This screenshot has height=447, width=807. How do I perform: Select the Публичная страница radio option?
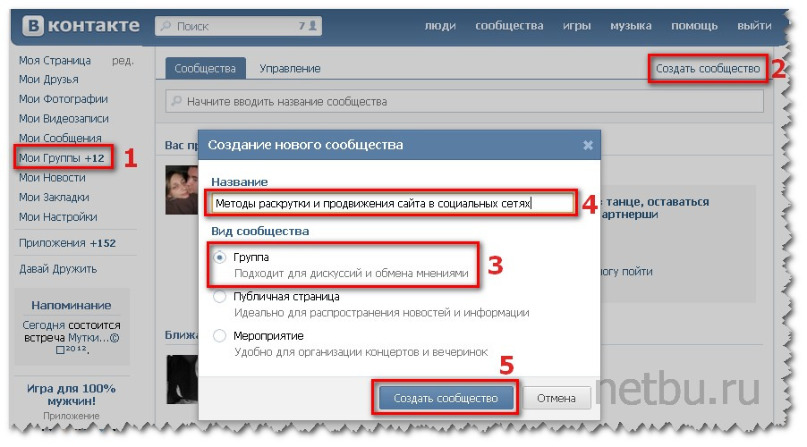pyautogui.click(x=220, y=296)
